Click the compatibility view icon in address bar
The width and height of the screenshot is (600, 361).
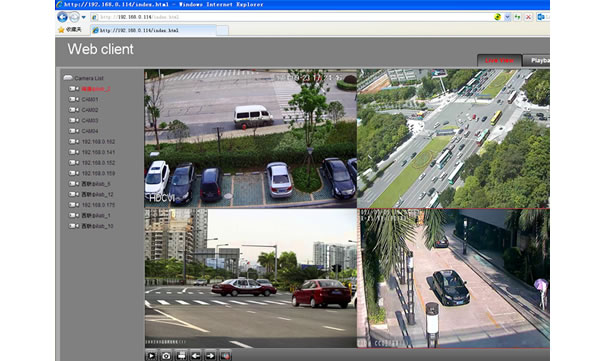[x=497, y=17]
